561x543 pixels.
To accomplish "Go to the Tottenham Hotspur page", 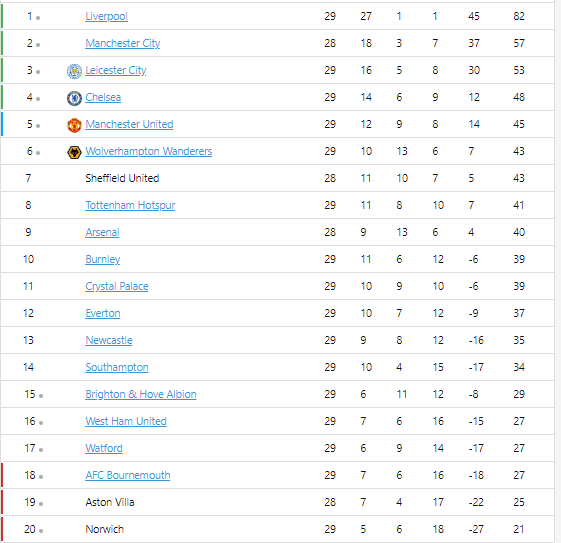I will pos(130,205).
